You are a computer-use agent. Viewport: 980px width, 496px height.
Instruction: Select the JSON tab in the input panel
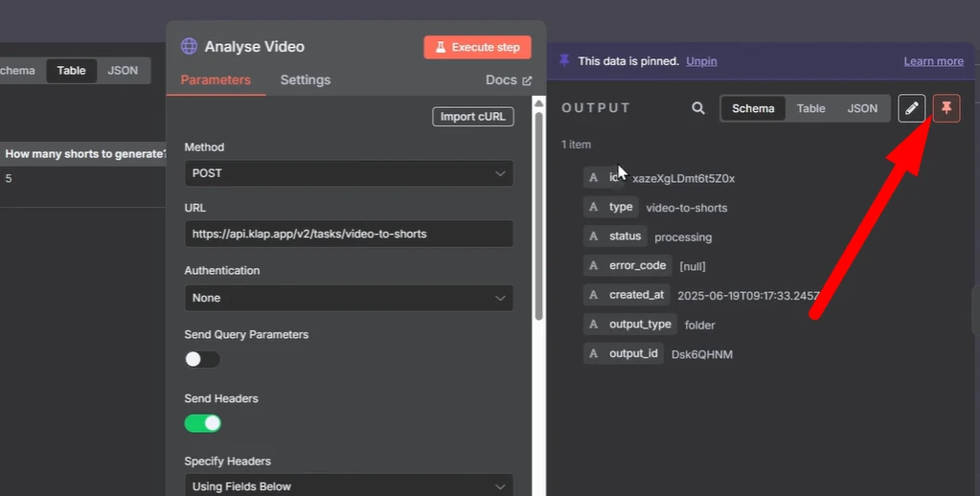tap(123, 71)
